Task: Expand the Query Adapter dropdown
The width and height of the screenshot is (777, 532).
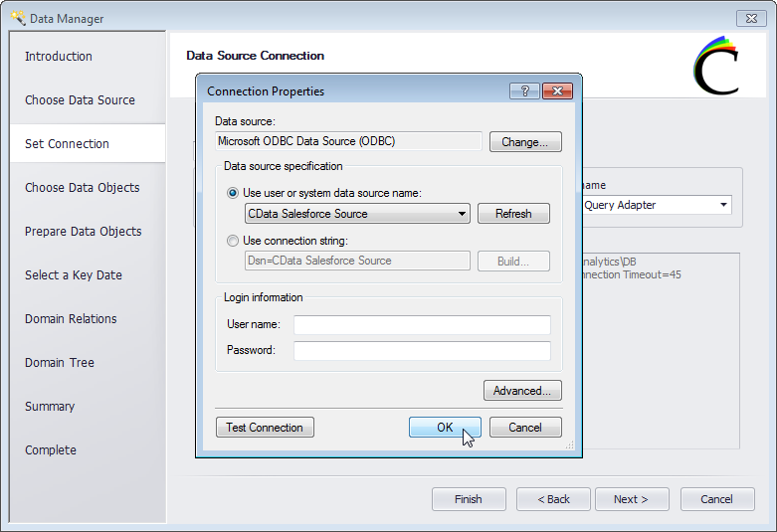Action: [722, 205]
